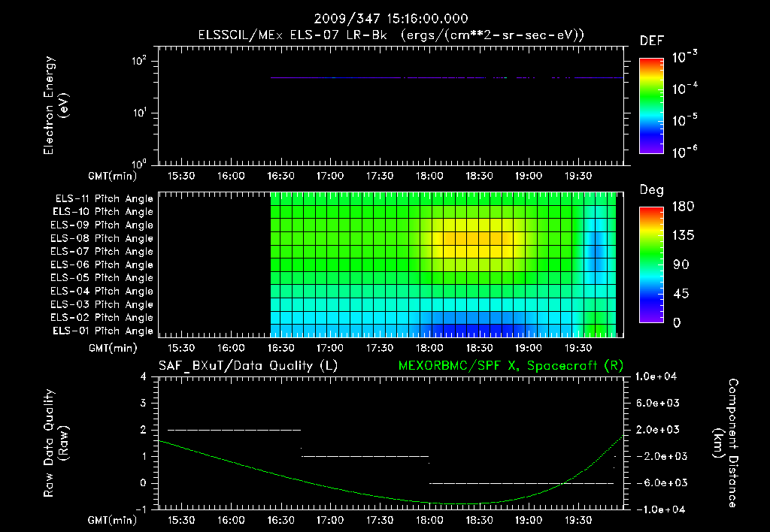Click the data quality line segment at level 1

[x=365, y=456]
